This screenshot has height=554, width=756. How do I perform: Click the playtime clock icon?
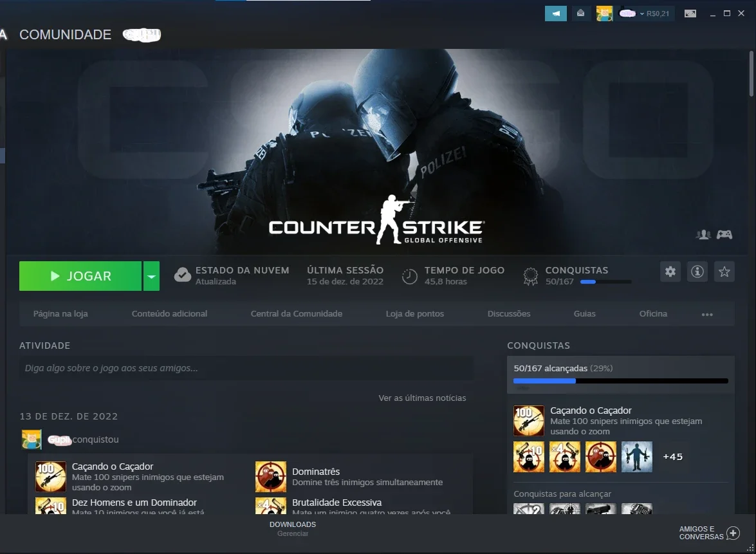point(410,276)
